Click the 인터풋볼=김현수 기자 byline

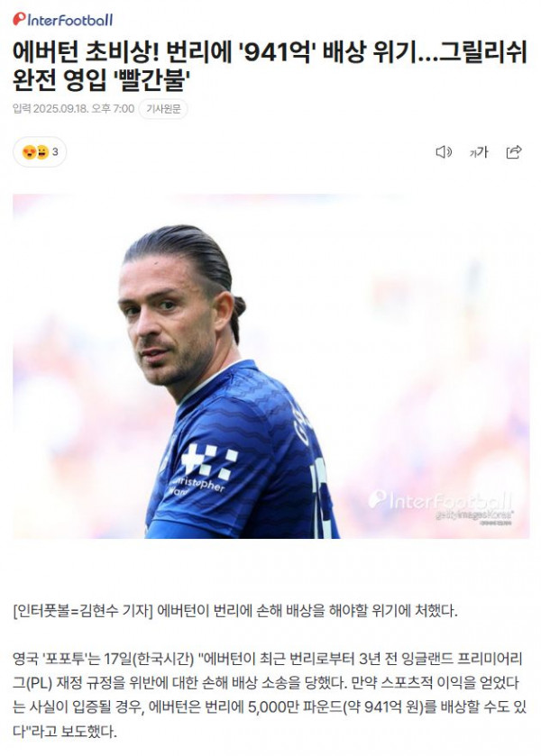83,611
